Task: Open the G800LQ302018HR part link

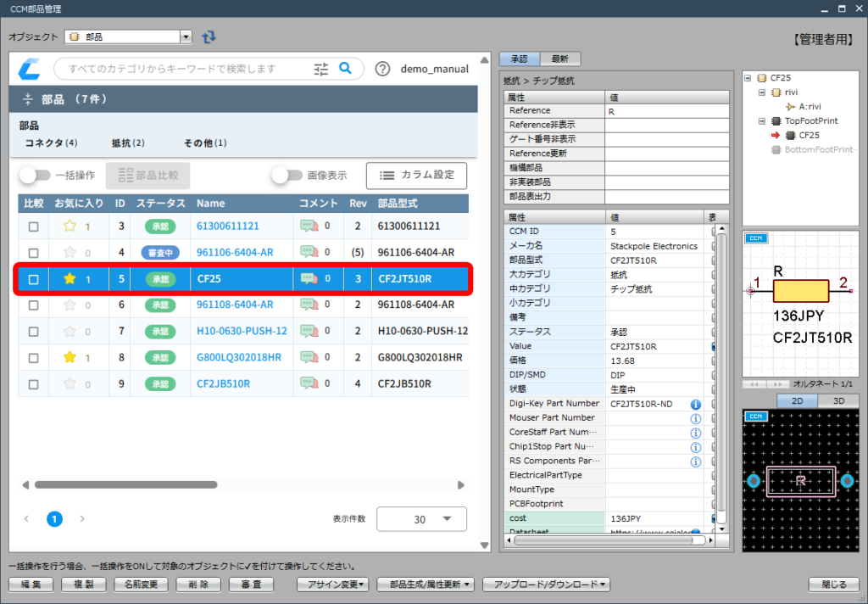Action: [x=239, y=357]
